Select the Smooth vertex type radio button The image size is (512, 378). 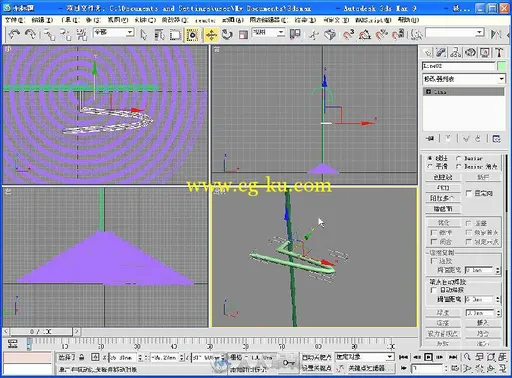pyautogui.click(x=430, y=166)
